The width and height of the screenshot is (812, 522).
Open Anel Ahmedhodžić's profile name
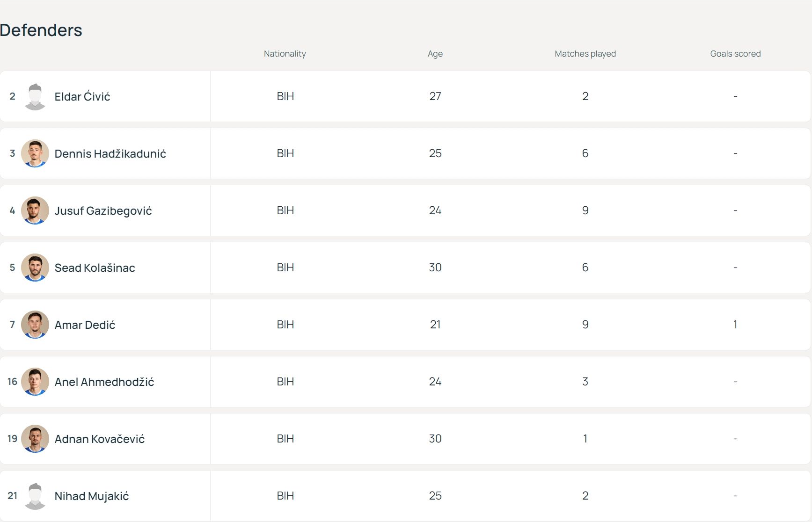pyautogui.click(x=104, y=382)
